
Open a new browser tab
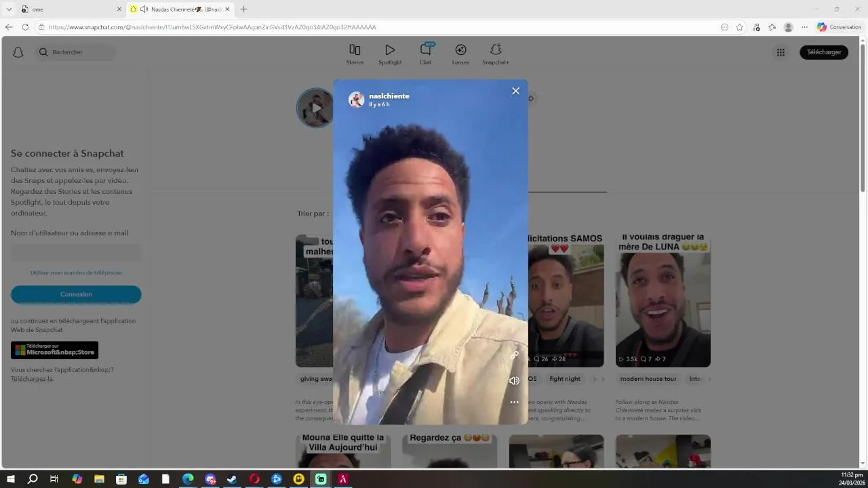[243, 9]
